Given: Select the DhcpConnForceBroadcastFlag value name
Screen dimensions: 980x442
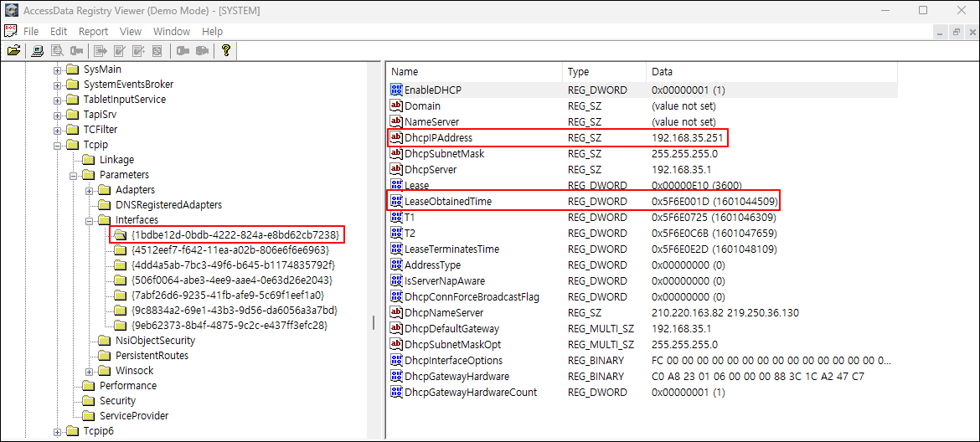Looking at the screenshot, I should (x=472, y=296).
